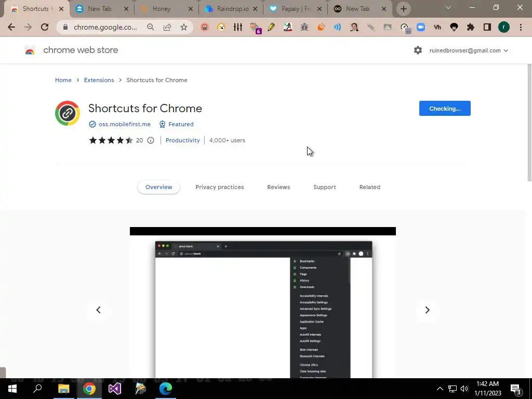Expand the ruinedbrowser@gmail.com account dropdown
Viewport: 532px width, 399px height.
[469, 50]
